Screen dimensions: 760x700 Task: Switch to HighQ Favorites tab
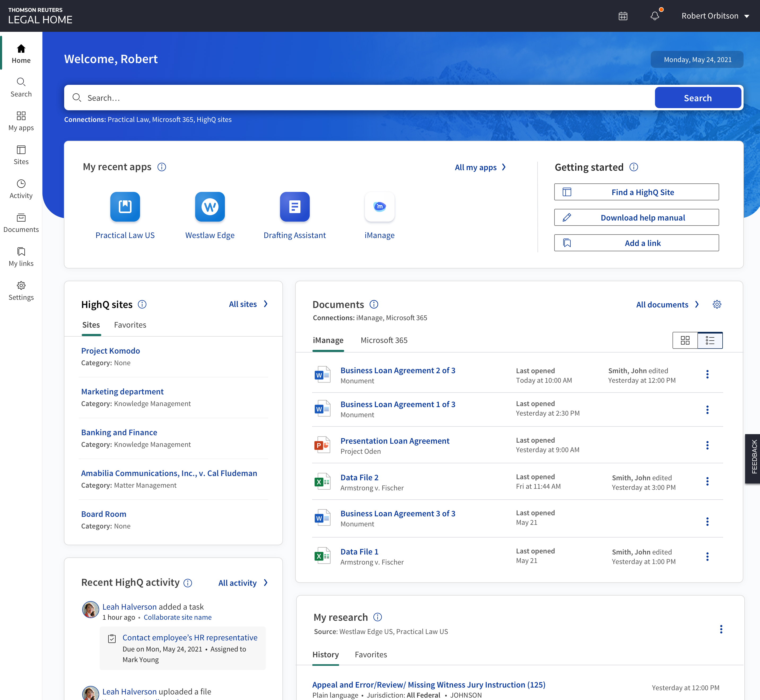click(x=130, y=325)
